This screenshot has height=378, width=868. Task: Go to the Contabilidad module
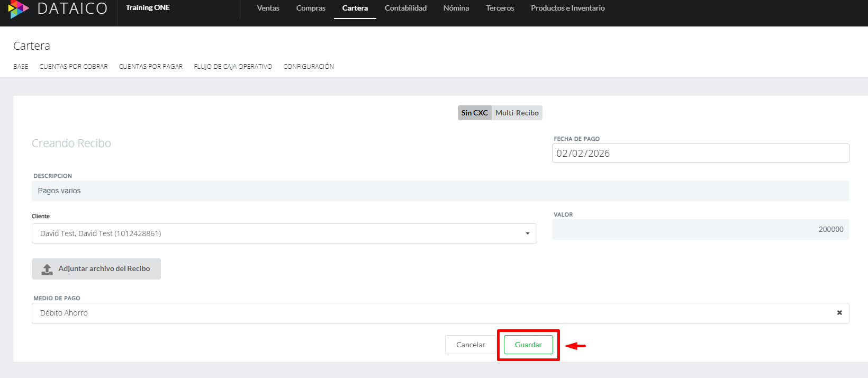tap(405, 8)
